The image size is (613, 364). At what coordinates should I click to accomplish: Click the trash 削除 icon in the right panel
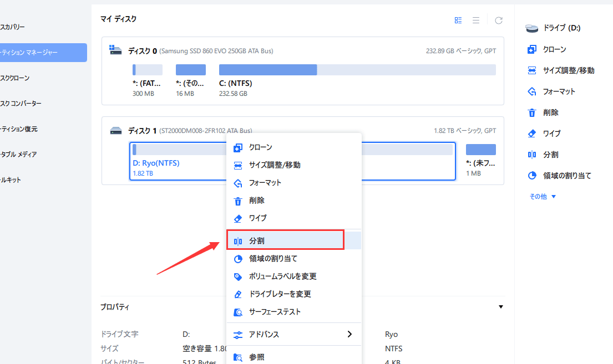tap(532, 113)
